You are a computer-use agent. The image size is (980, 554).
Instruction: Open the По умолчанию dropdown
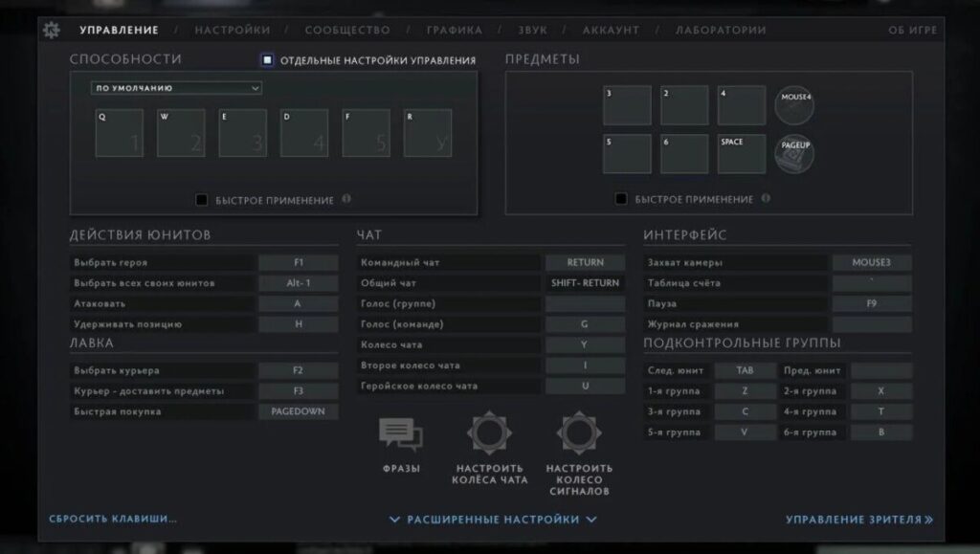coord(176,88)
